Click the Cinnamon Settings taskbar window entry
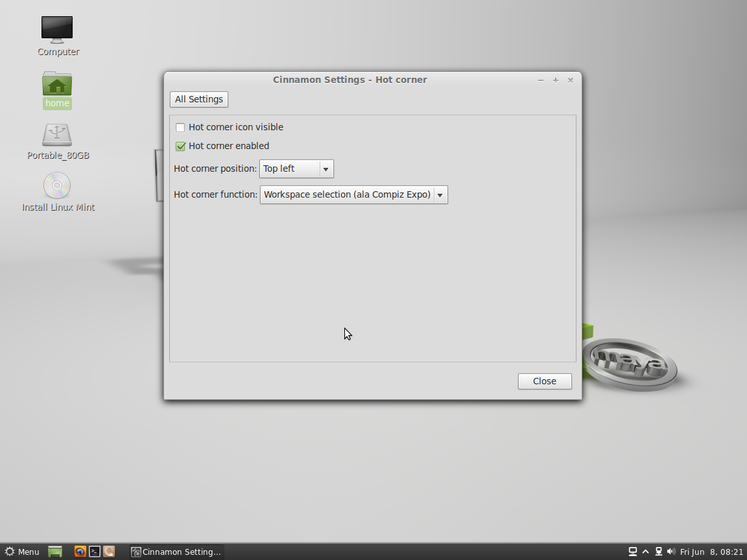 (176, 552)
